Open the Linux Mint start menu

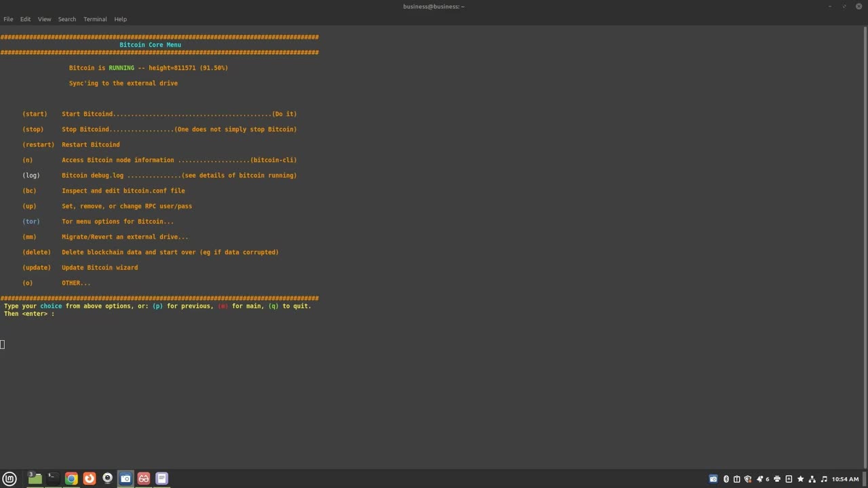pyautogui.click(x=9, y=479)
